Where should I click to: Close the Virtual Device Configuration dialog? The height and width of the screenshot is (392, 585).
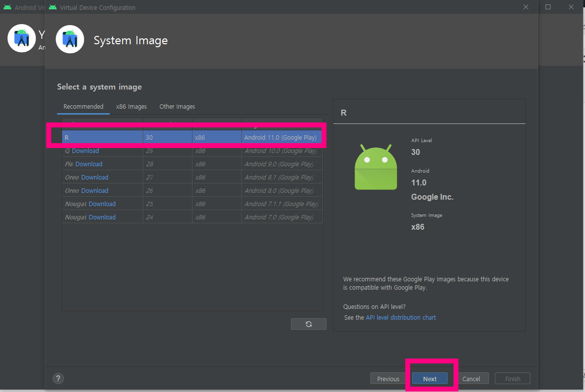click(526, 7)
